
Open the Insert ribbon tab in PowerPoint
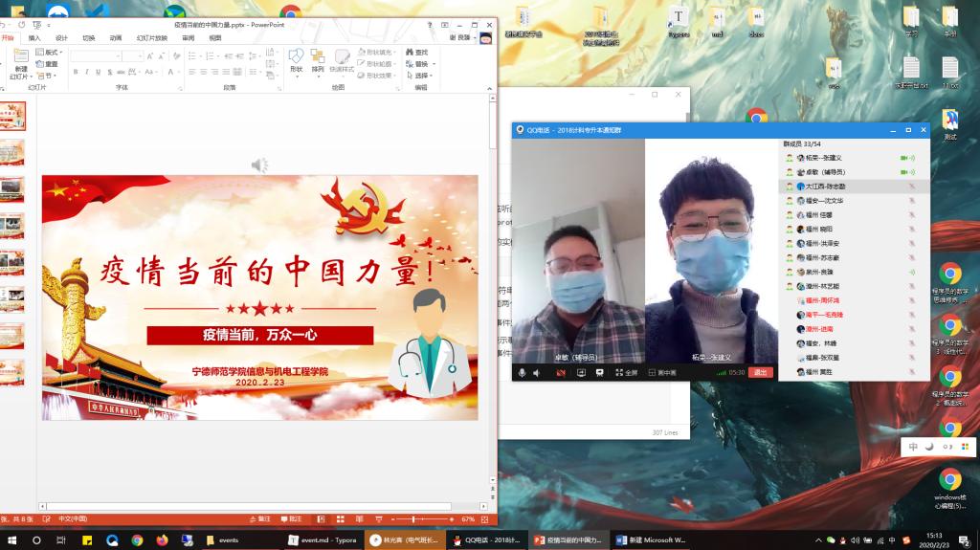[x=34, y=38]
